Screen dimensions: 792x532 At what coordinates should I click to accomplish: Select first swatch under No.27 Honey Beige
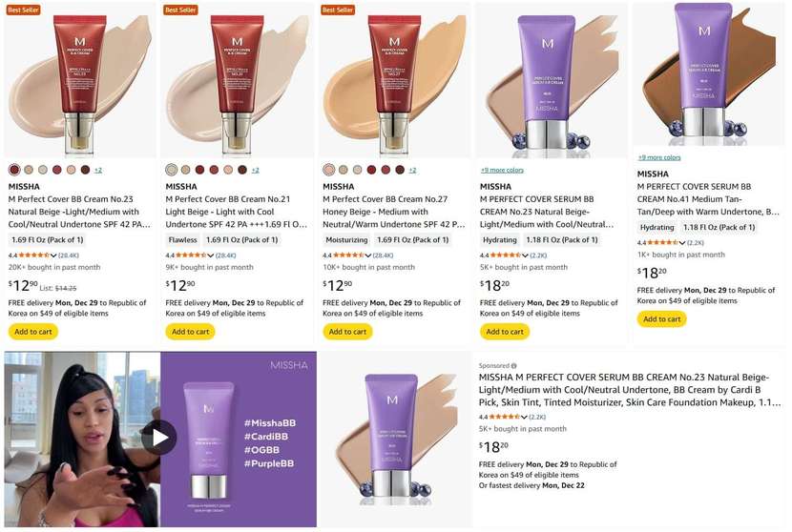(x=329, y=170)
